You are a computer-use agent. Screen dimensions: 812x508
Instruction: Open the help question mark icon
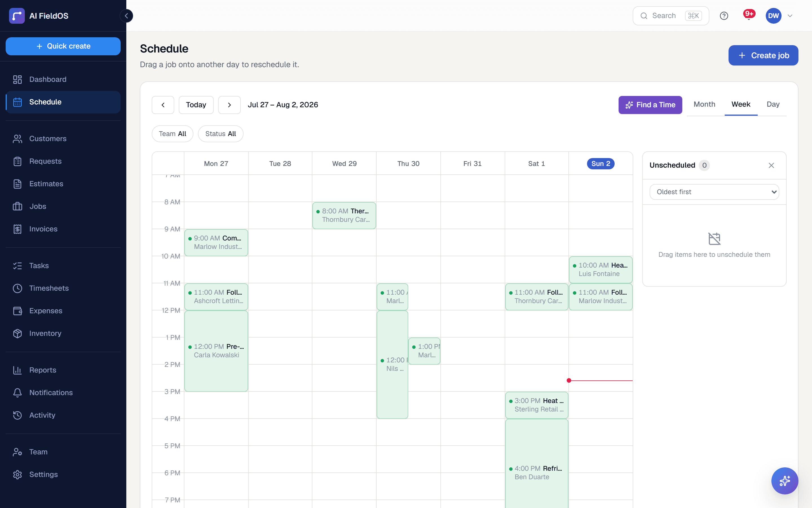tap(724, 16)
